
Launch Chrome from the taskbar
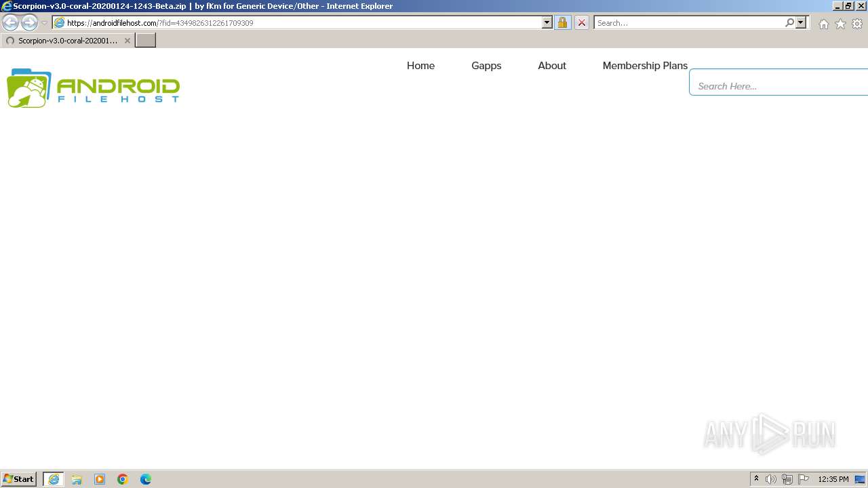123,479
